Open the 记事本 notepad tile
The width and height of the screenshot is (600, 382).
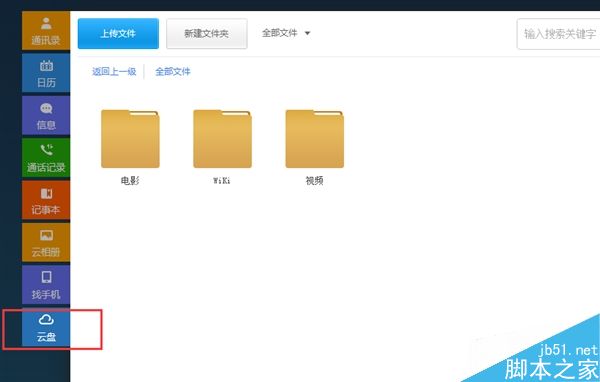pos(46,200)
